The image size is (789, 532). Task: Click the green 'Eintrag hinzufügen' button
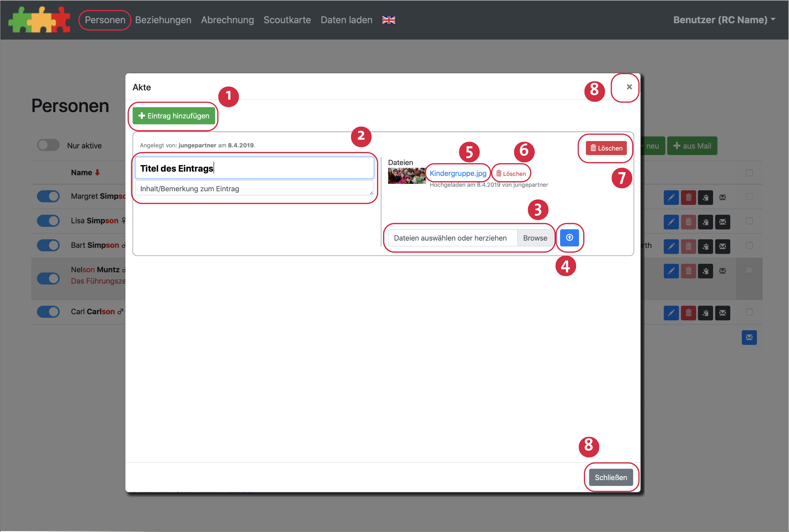tap(173, 116)
